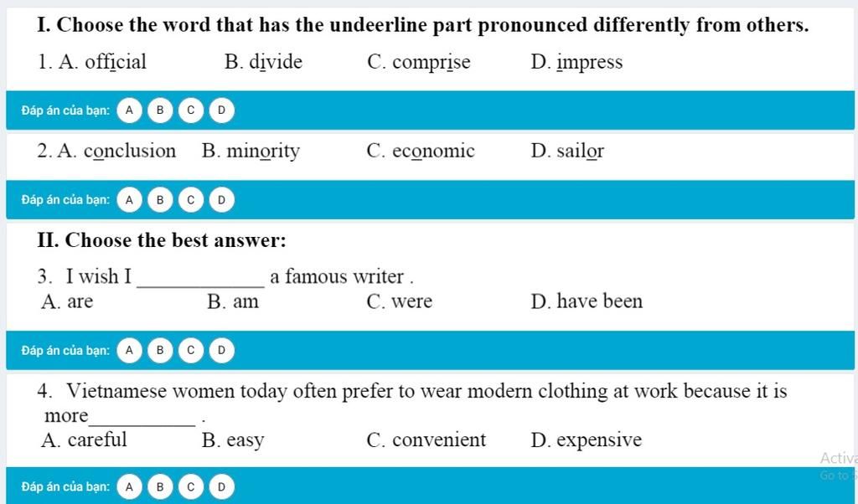Mark answer A for the 'I wish I' question
The width and height of the screenshot is (858, 504).
[129, 350]
